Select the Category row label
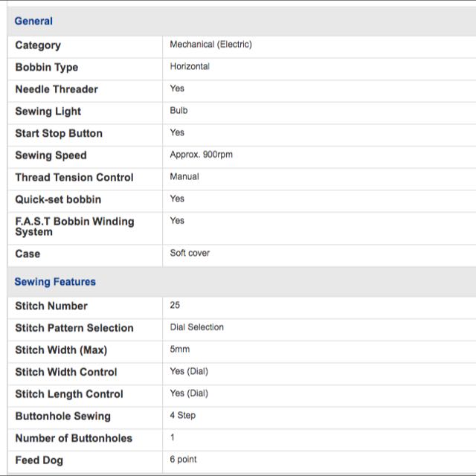Viewport: 476px width, 476px height. tap(38, 45)
